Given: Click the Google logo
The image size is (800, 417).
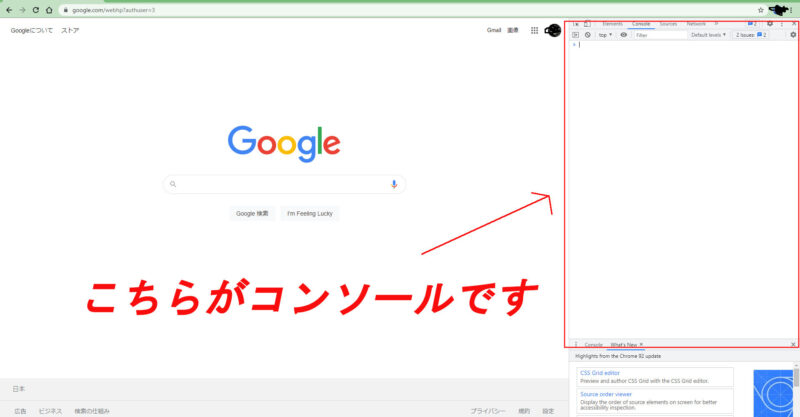Looking at the screenshot, I should click(x=284, y=144).
